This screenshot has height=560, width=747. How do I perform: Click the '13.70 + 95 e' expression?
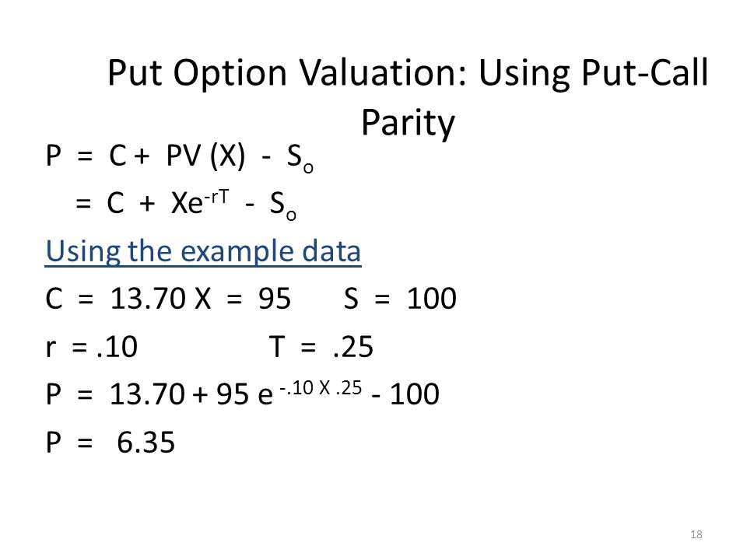click(191, 394)
